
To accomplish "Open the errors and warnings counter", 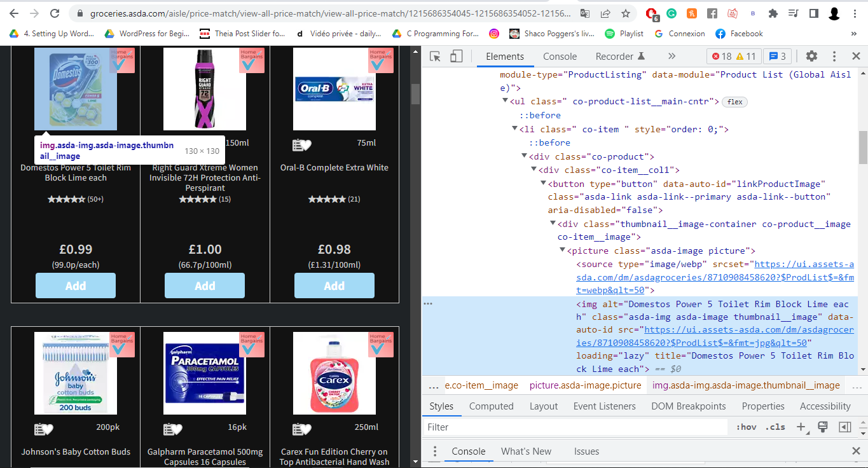I will tap(734, 57).
